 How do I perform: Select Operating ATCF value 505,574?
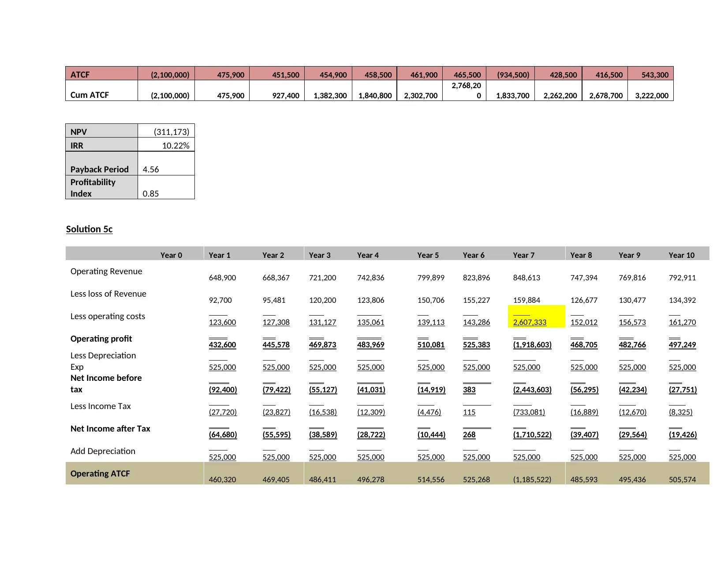click(x=682, y=480)
